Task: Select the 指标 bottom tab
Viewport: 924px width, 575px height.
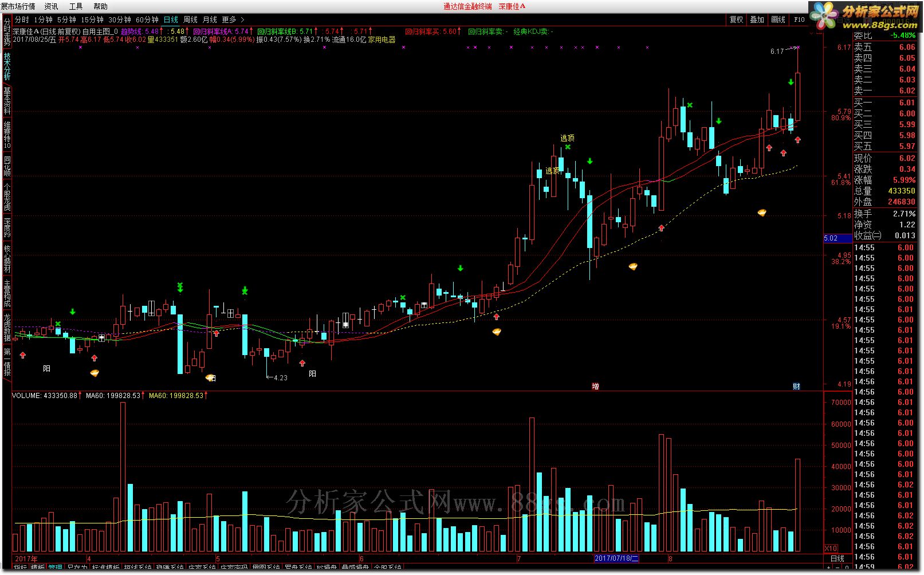Action: 20,568
